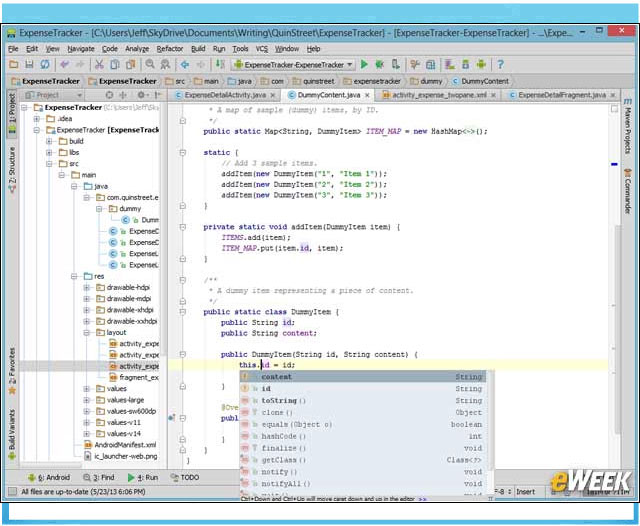Open the Analyze menu
Image resolution: width=640 pixels, height=526 pixels.
point(137,49)
